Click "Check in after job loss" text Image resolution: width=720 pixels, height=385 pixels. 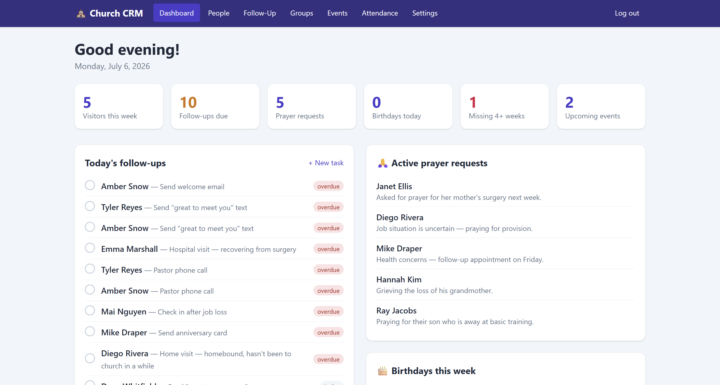(192, 312)
